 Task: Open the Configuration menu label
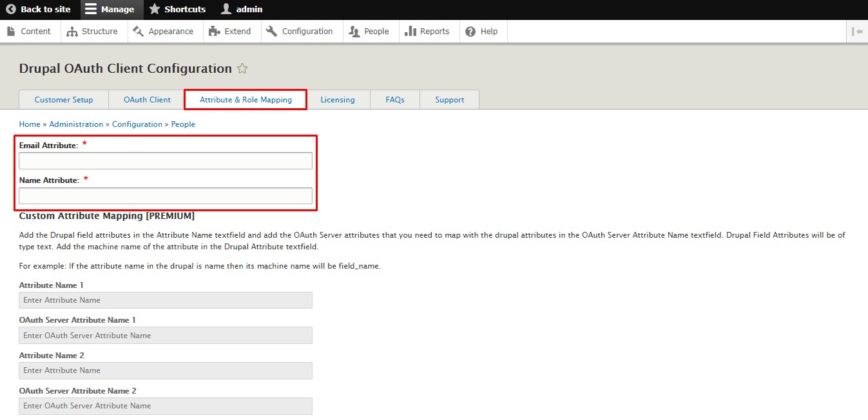click(x=307, y=31)
